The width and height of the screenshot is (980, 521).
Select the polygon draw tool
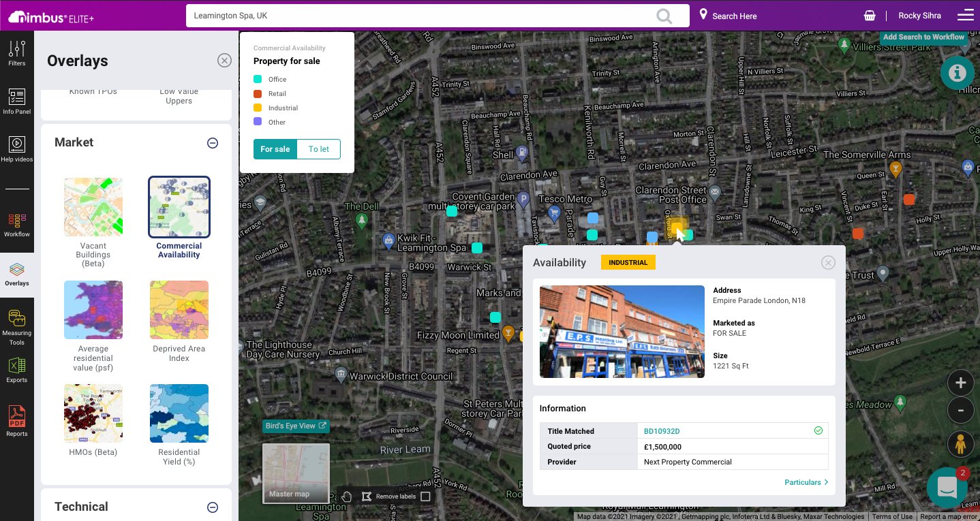click(x=366, y=496)
